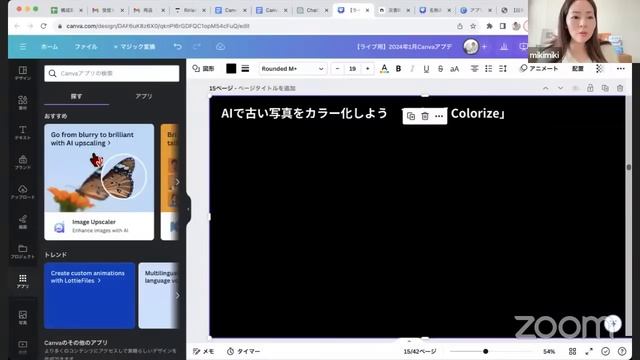Open the Text panel in sidebar
Viewport: 640px width, 360px height.
tap(23, 132)
